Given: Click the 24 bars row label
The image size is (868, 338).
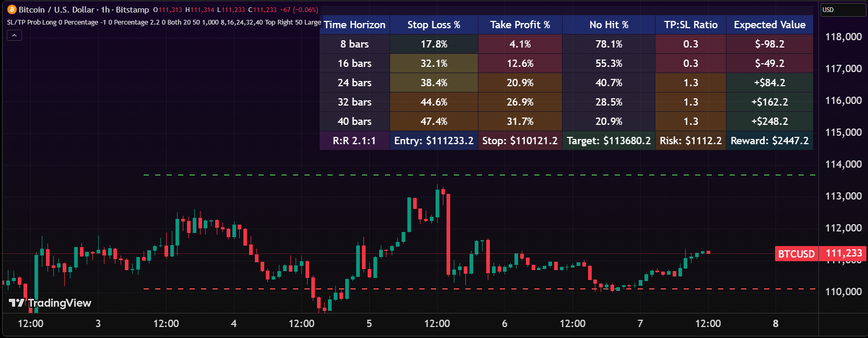Looking at the screenshot, I should [x=355, y=83].
